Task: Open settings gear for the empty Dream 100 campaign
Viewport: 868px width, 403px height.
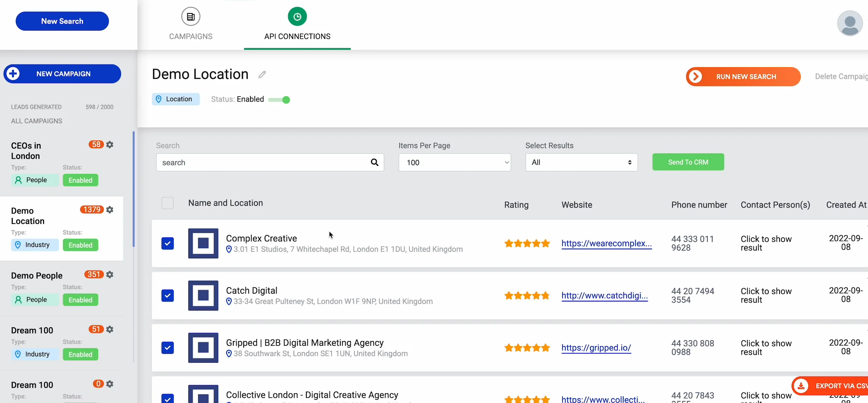Action: tap(110, 384)
